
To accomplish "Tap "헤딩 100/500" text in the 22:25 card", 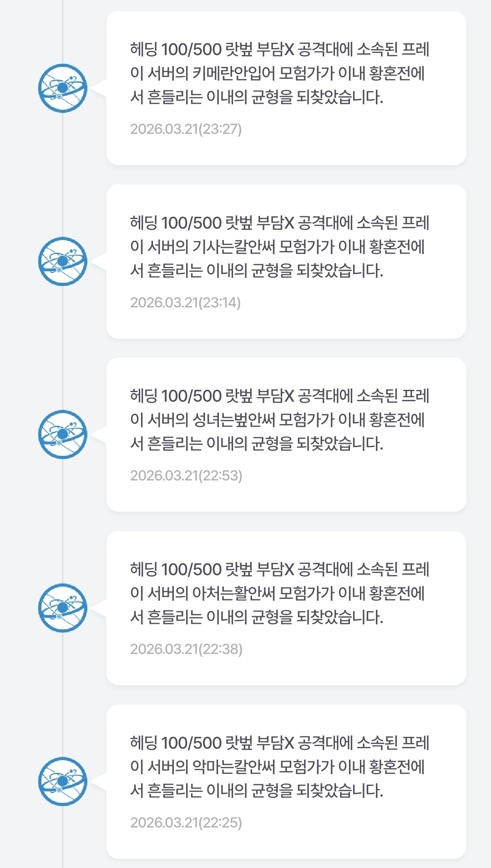I will 176,743.
